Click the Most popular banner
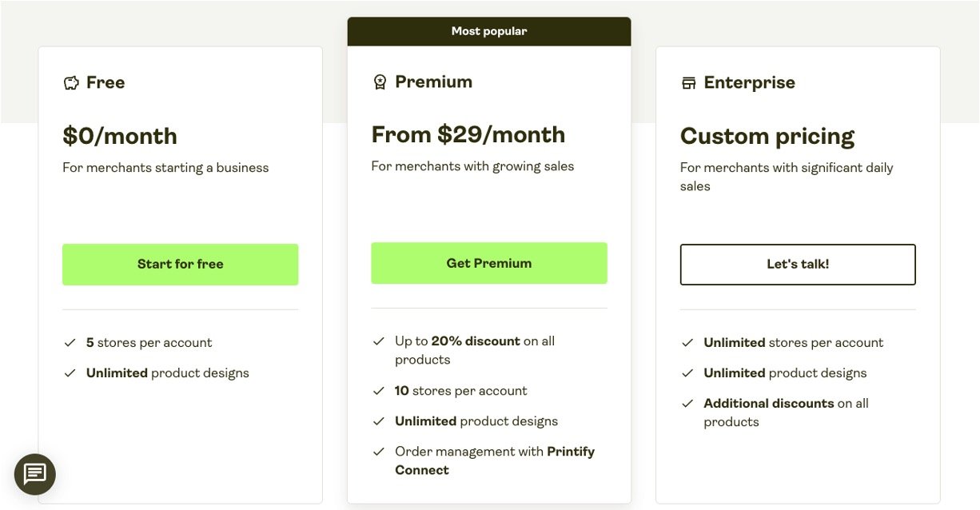Viewport: 980px width, 510px height. [x=488, y=31]
